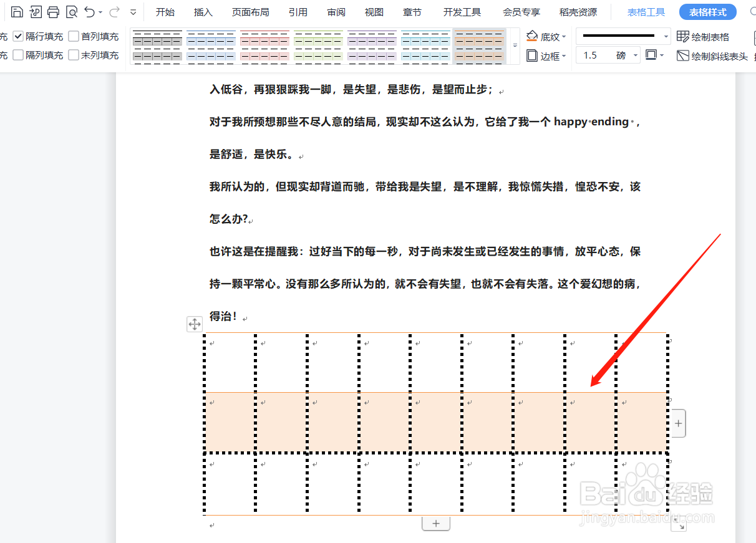
Task: Enable 首列填充 (first column fill)
Action: [73, 36]
